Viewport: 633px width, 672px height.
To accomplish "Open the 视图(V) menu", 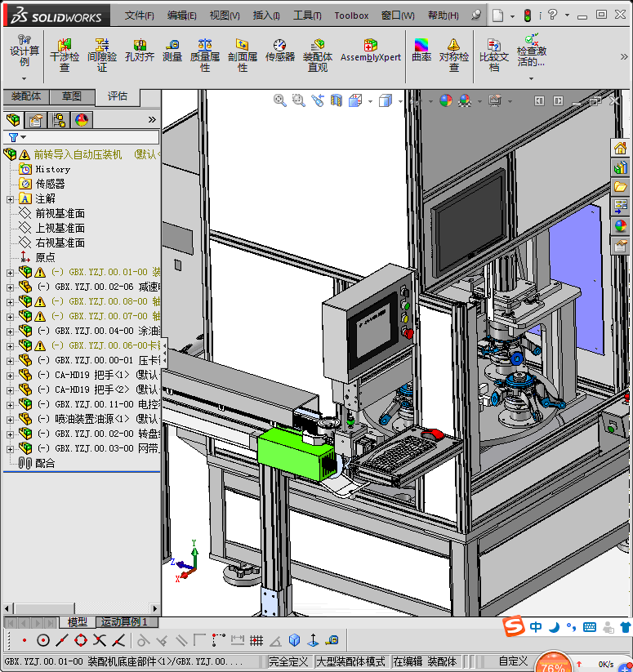I will (225, 16).
